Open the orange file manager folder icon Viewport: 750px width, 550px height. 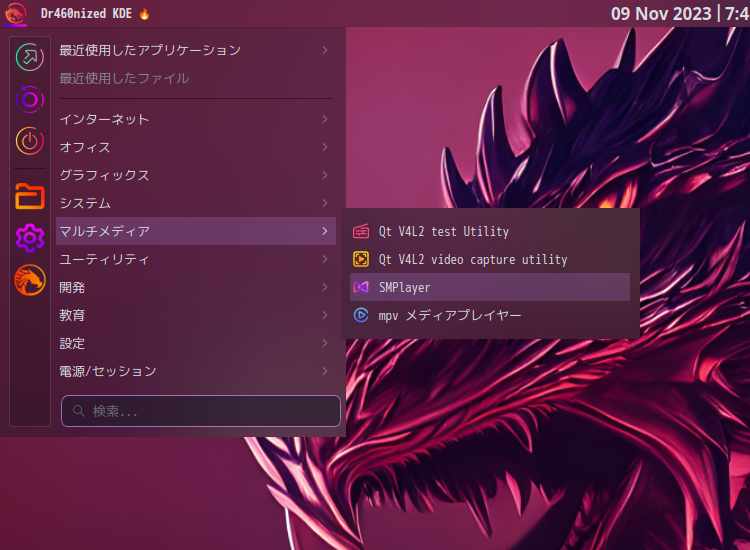[30, 196]
